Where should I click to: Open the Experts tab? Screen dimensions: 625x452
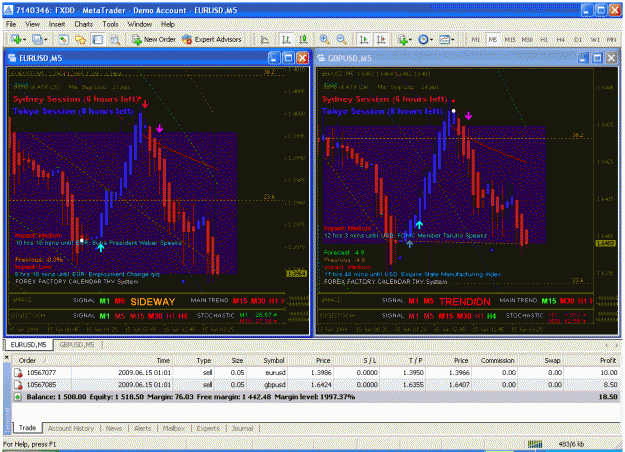pyautogui.click(x=208, y=428)
